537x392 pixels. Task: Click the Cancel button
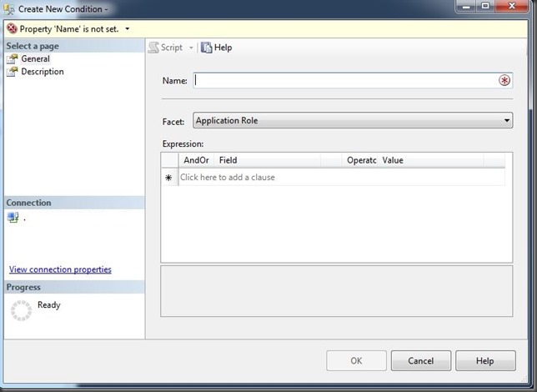pos(421,360)
